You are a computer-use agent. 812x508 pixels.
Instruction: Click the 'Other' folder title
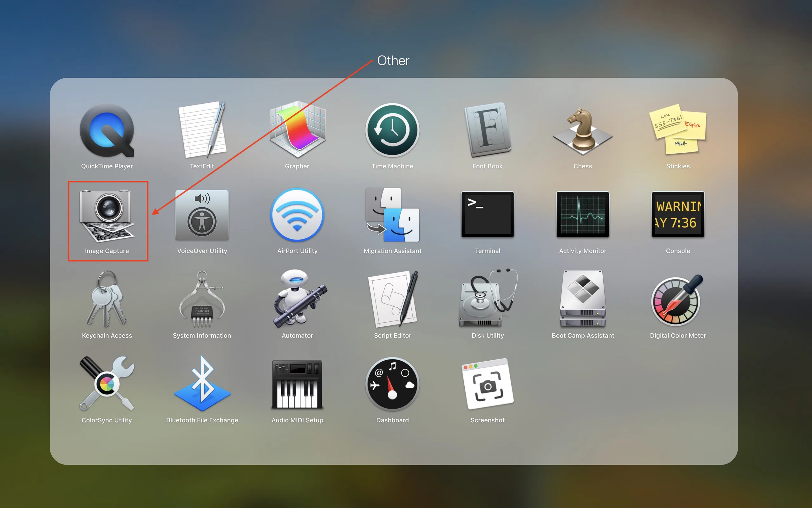pyautogui.click(x=393, y=60)
